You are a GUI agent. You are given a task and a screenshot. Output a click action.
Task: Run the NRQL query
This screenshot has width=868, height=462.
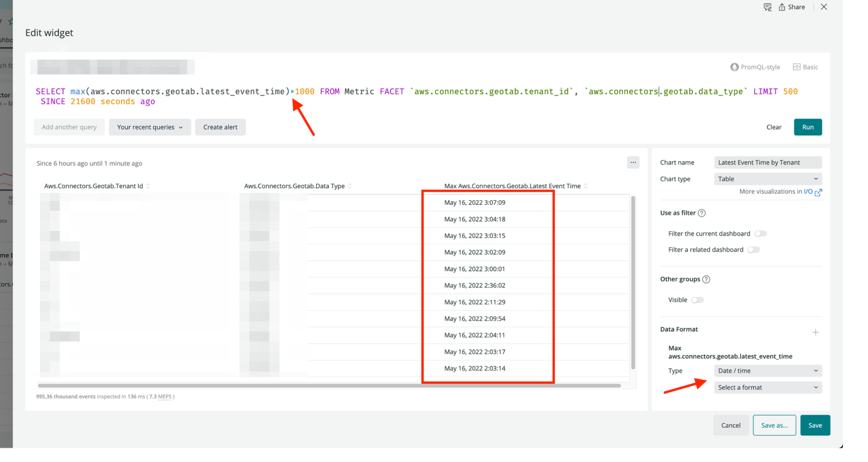[x=808, y=127]
